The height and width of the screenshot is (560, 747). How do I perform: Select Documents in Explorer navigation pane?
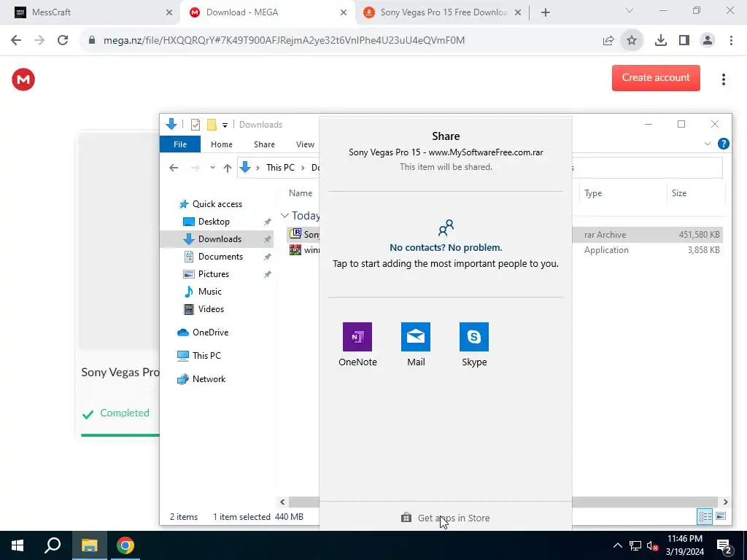tap(220, 257)
